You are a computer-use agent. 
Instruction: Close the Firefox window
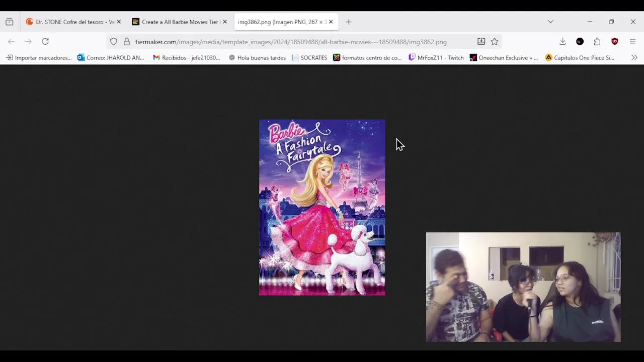[633, 22]
